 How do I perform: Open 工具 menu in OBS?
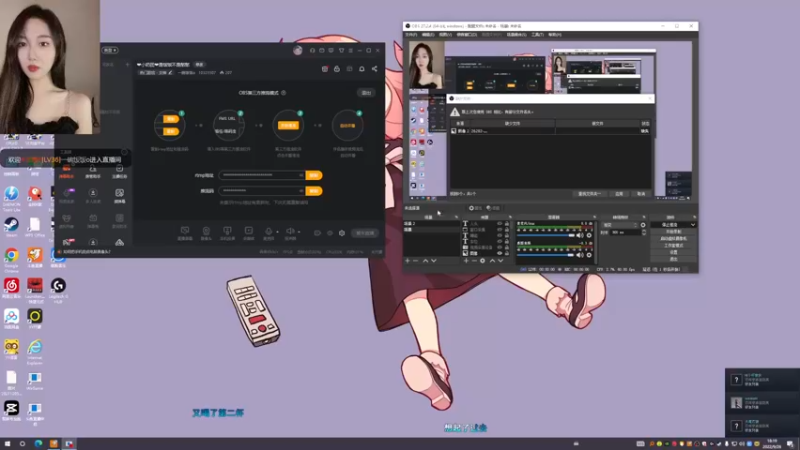[x=537, y=34]
